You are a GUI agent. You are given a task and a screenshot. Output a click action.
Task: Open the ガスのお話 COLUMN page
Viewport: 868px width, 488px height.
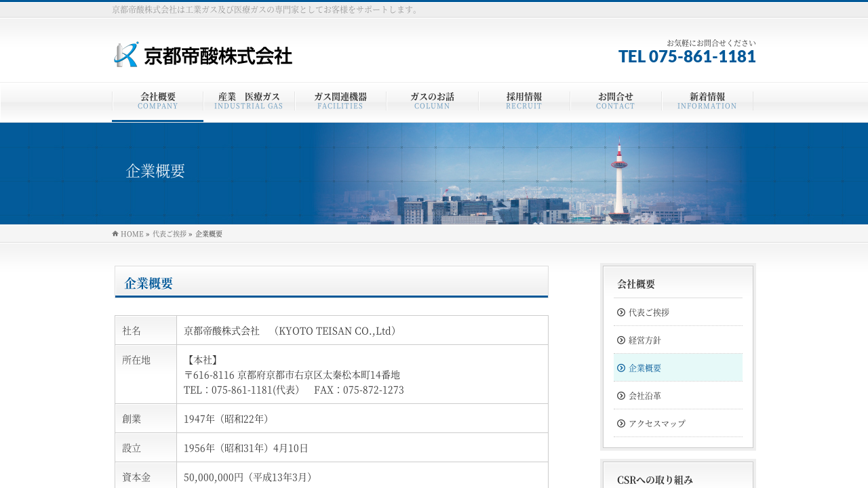pos(432,102)
